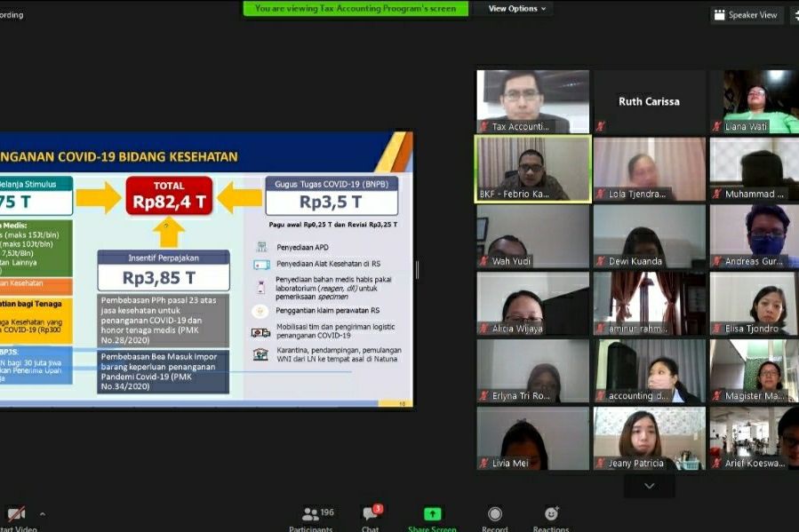Click the Pembebasan Bea Masuk Impor text box

pos(163,371)
